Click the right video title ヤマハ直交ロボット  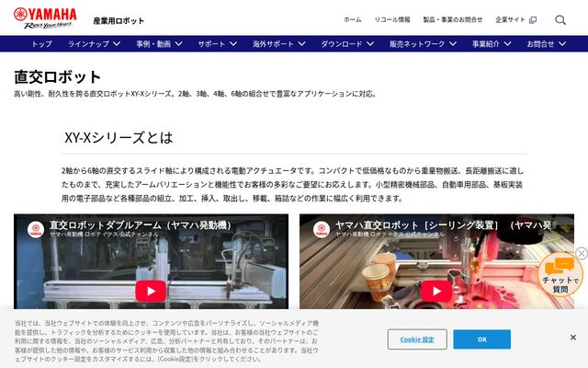coord(443,224)
